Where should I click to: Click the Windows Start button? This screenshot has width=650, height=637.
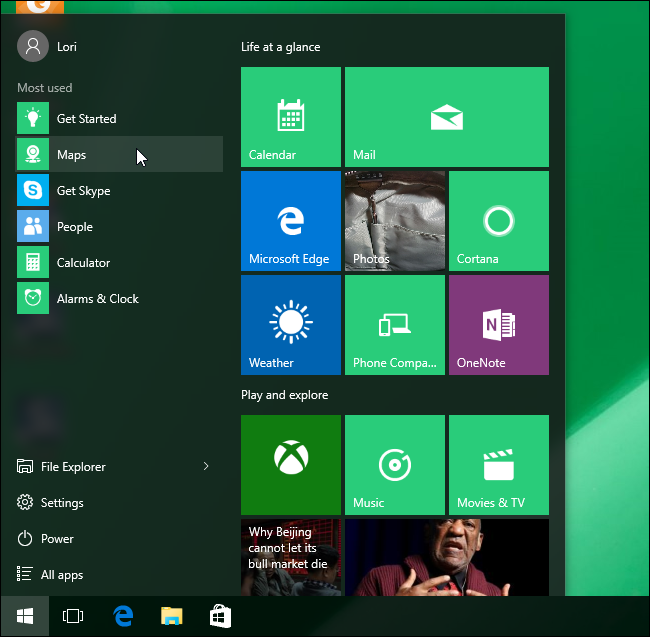25,616
